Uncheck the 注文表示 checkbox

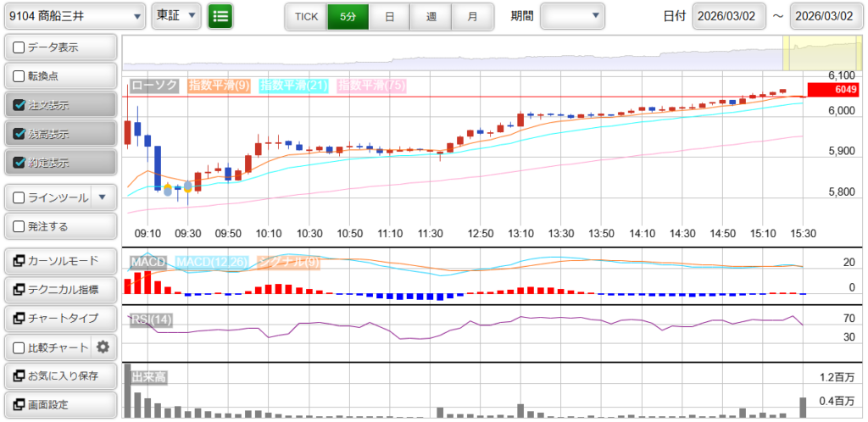coord(19,105)
